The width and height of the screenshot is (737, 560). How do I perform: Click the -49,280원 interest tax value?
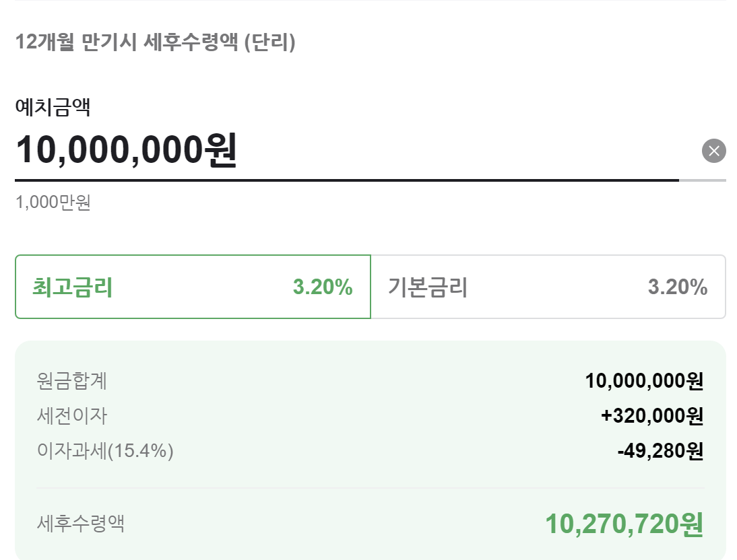660,451
